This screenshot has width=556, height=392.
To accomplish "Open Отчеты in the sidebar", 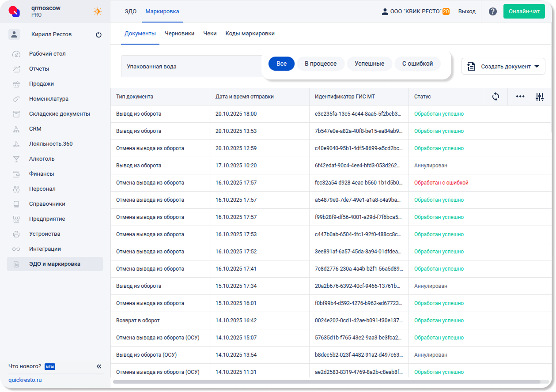I will tap(39, 69).
